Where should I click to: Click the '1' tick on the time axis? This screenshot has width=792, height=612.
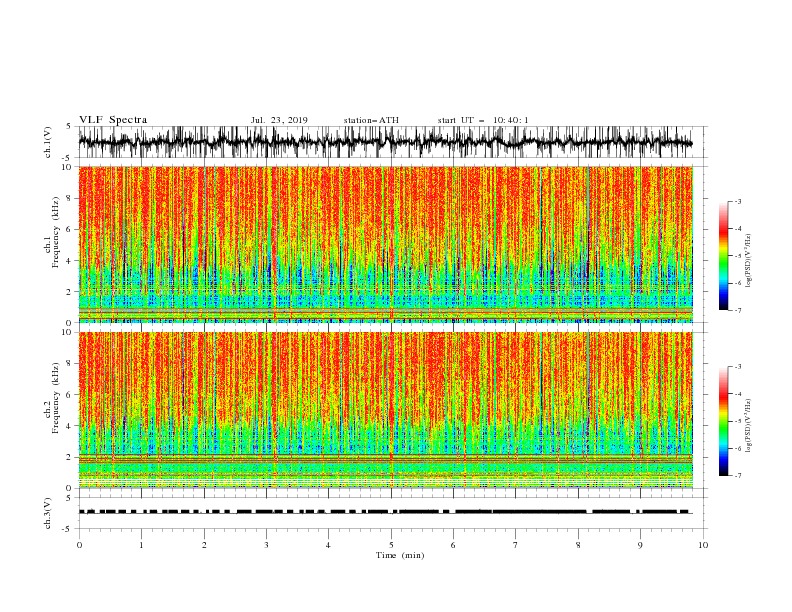pyautogui.click(x=141, y=545)
